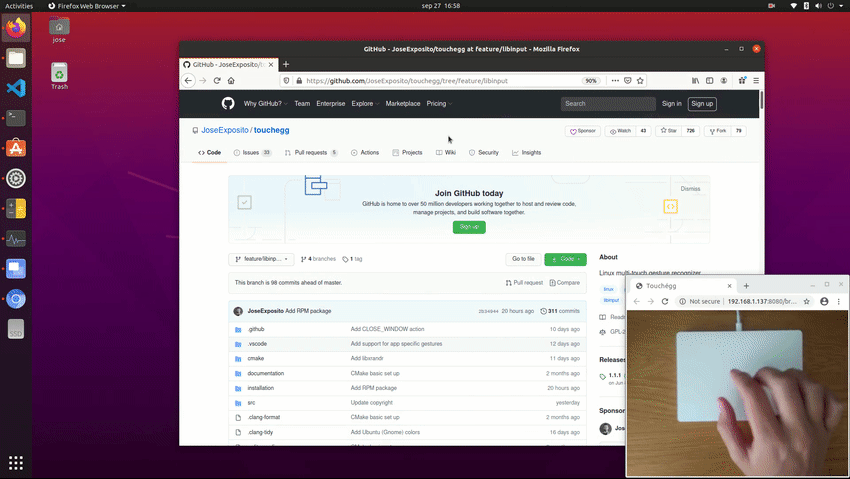Viewport: 850px width, 479px height.
Task: Open Firefox page actions ellipsis menu
Action: click(615, 81)
